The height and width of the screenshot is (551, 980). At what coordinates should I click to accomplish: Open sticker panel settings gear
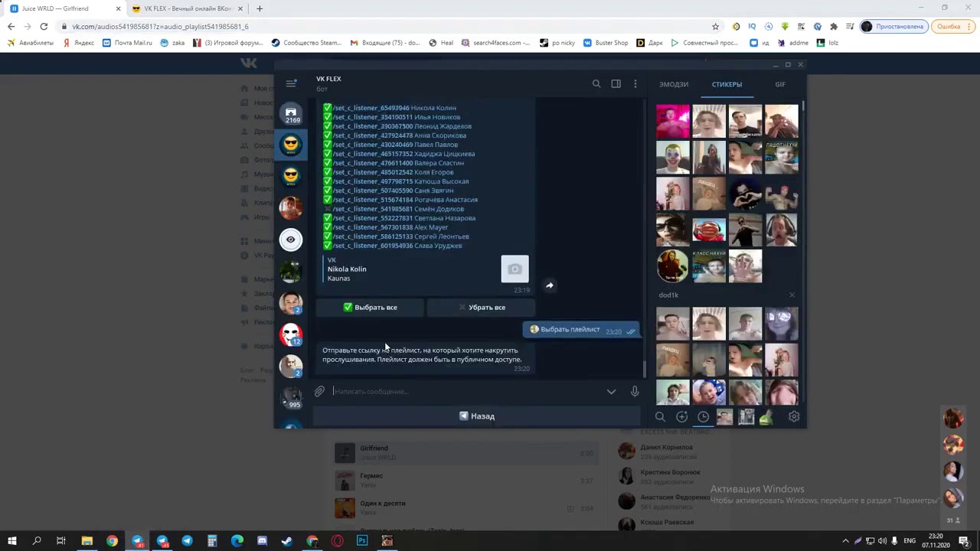point(794,416)
